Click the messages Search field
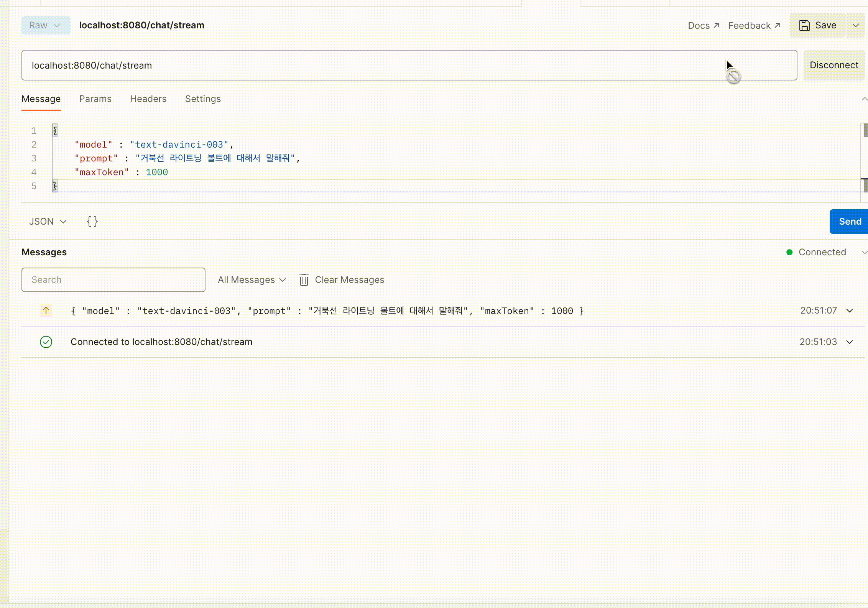 pyautogui.click(x=113, y=280)
